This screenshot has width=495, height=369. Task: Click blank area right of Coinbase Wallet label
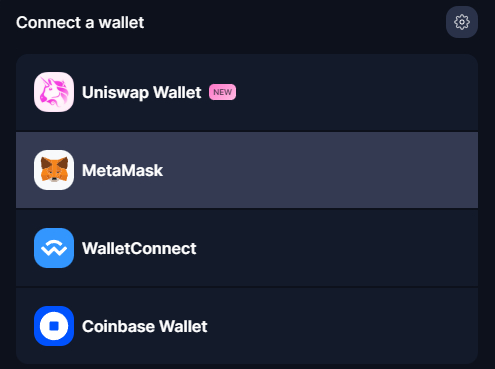point(343,326)
